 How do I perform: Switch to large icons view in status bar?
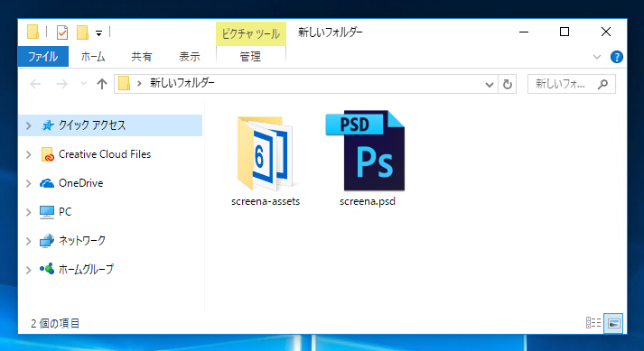613,323
